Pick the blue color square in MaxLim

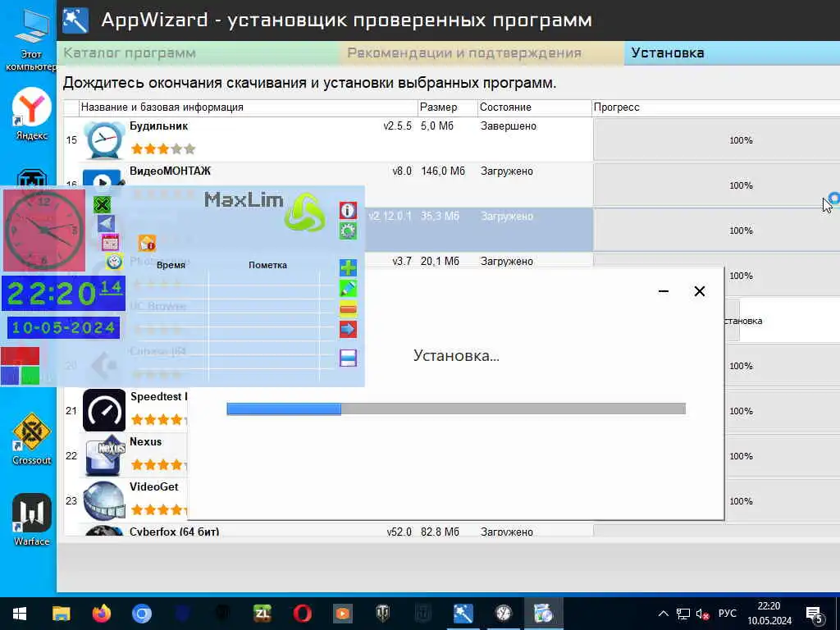(10, 376)
